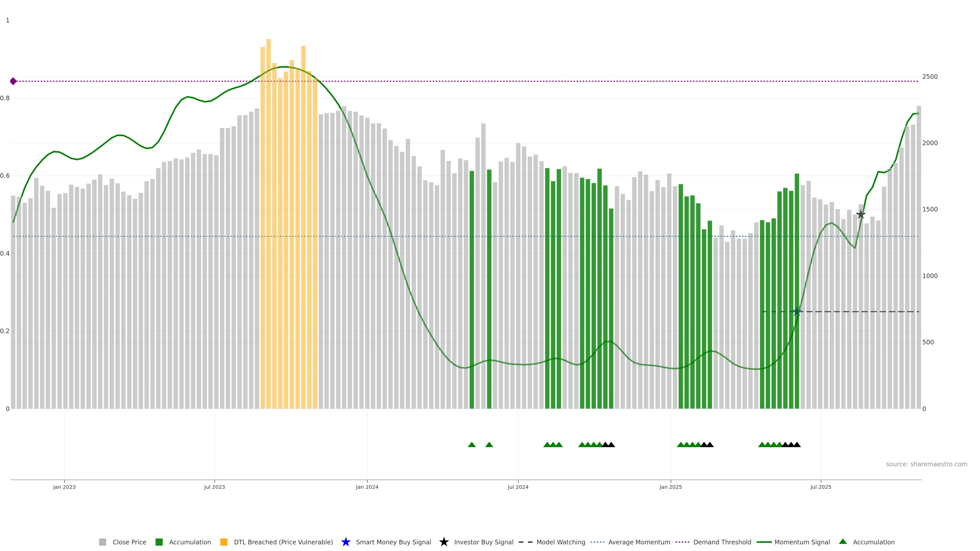
Task: Hide the Momentum Signal series via legend
Action: point(802,542)
